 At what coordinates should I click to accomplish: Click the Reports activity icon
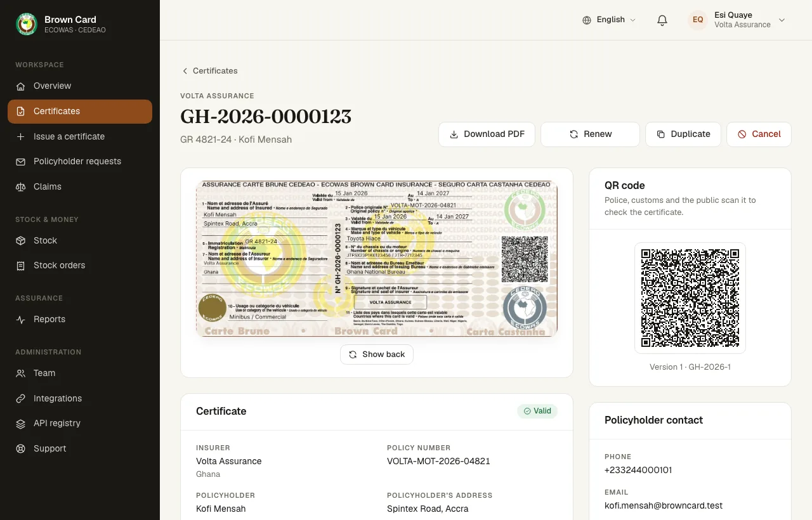pyautogui.click(x=21, y=320)
